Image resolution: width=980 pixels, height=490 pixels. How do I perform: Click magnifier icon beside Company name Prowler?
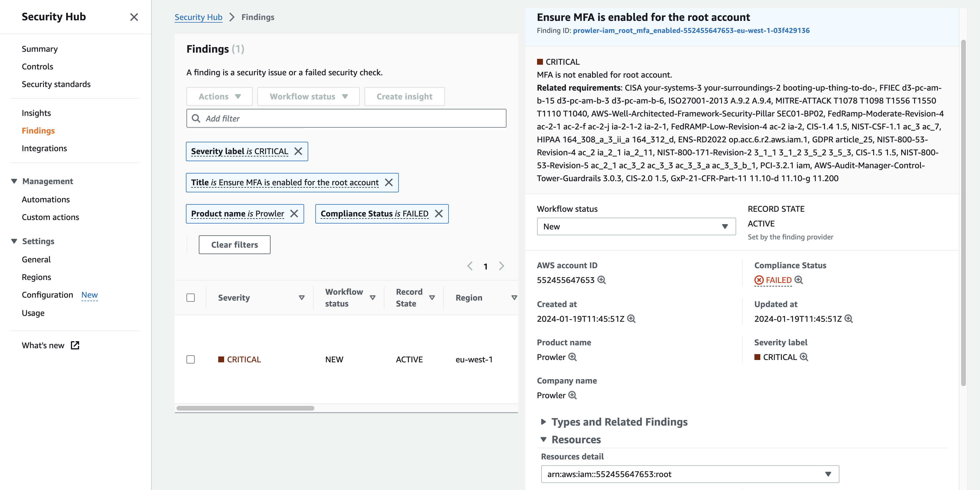click(x=573, y=395)
